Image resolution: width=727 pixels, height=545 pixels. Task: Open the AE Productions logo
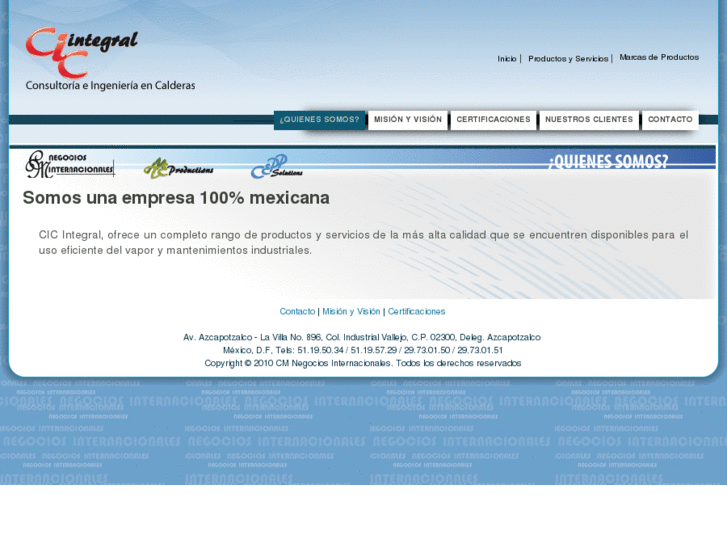(x=179, y=168)
